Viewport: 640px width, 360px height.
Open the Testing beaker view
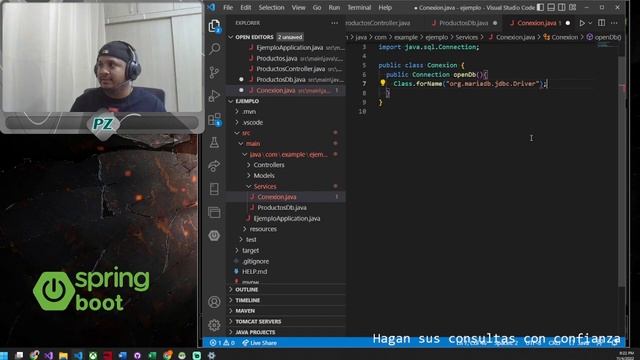coord(214,142)
